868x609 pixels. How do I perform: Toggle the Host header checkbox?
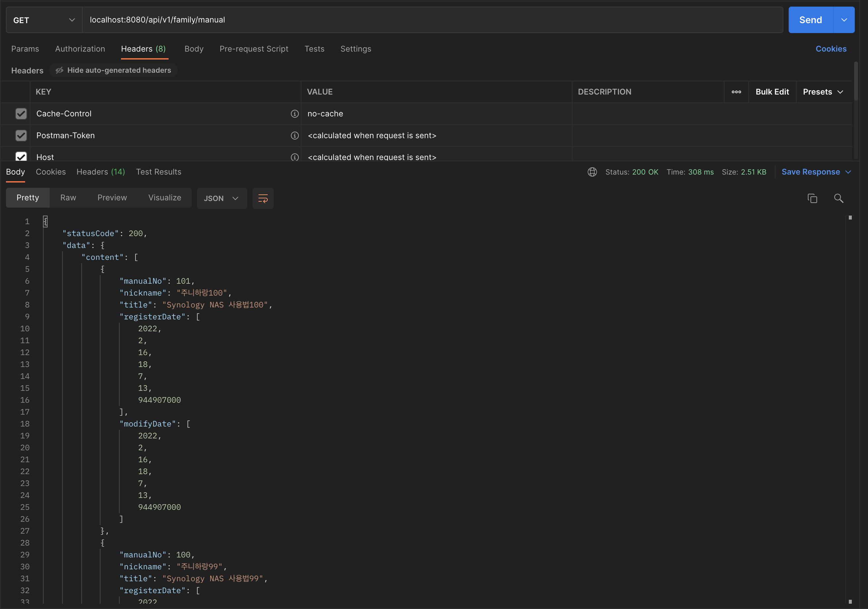click(21, 156)
